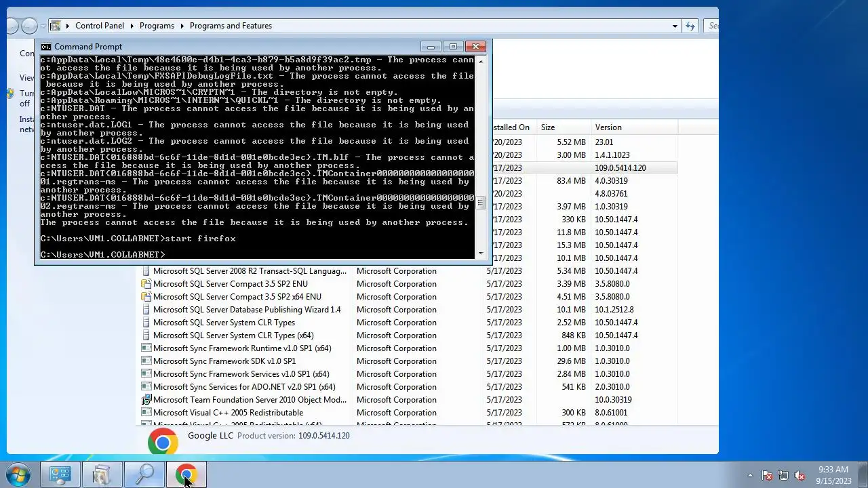
Task: Refresh the Programs and Features view
Action: [690, 26]
